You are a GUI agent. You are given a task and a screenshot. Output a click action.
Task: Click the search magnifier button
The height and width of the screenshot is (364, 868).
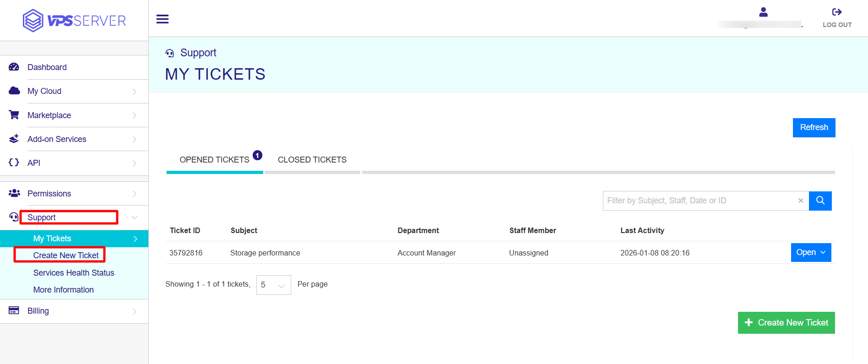pos(820,201)
